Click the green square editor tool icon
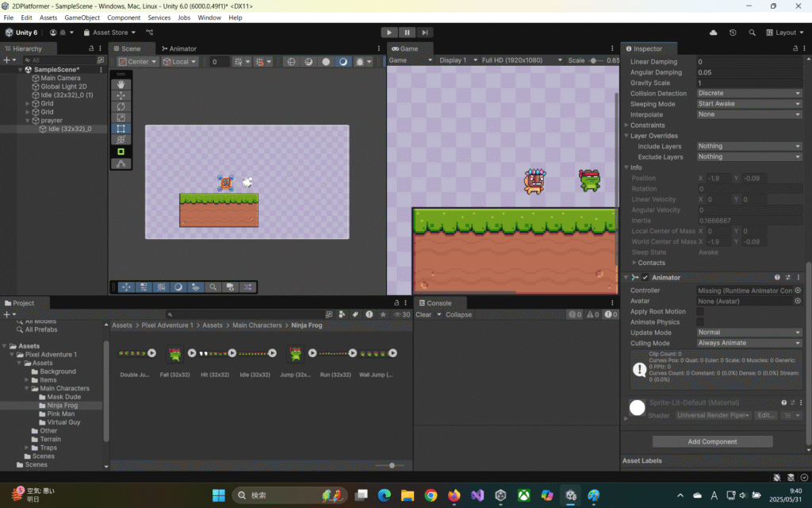The width and height of the screenshot is (812, 508). 121,152
